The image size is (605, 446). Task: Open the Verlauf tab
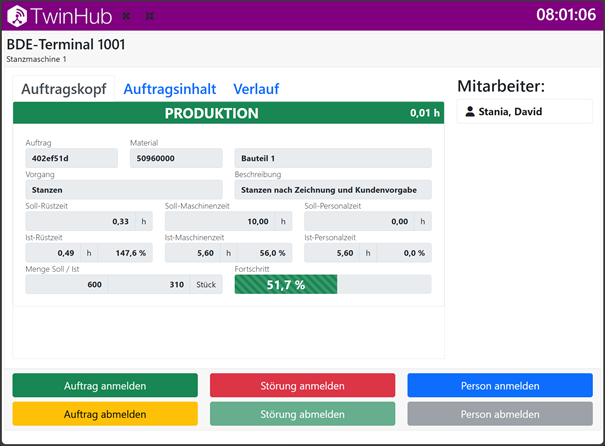[257, 89]
